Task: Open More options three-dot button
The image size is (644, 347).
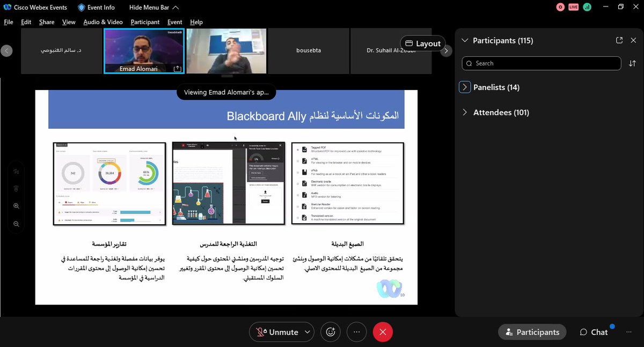Action: coord(356,332)
